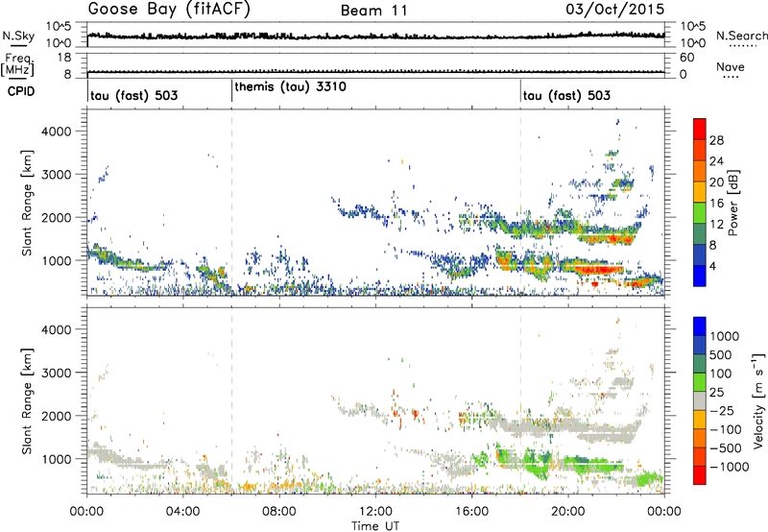Click the "1000" tick on the velocity panel axis
The height and width of the screenshot is (532, 768).
[x=57, y=459]
